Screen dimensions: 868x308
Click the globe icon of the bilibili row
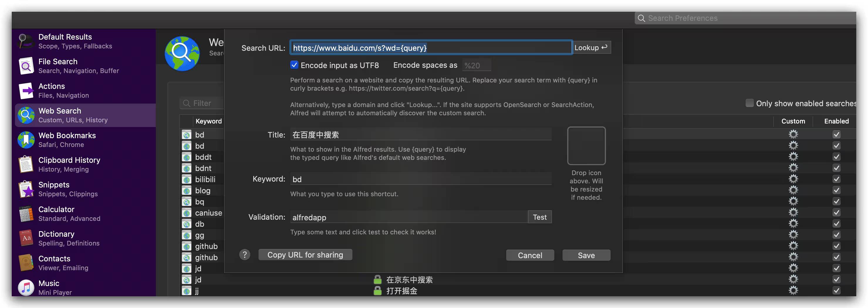[186, 179]
